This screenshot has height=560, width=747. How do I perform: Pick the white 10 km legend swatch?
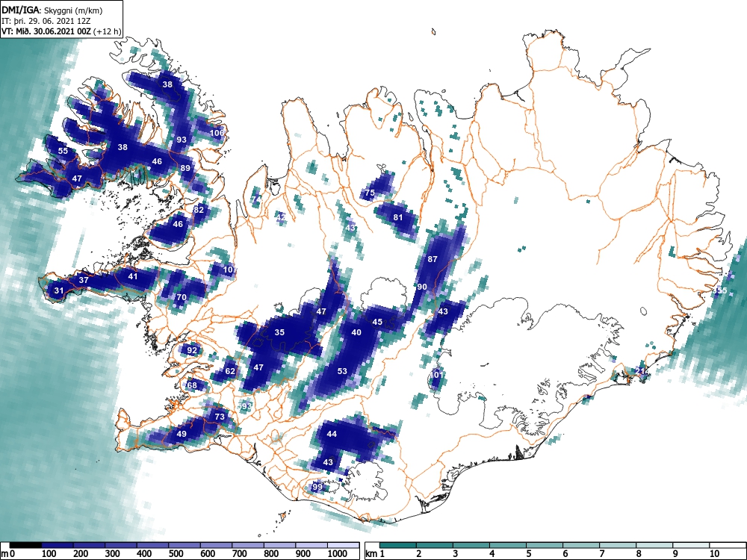point(727,545)
